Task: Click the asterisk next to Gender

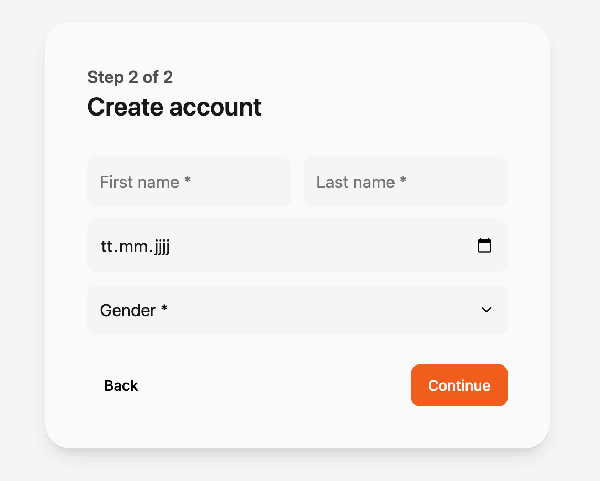Action: (x=164, y=310)
